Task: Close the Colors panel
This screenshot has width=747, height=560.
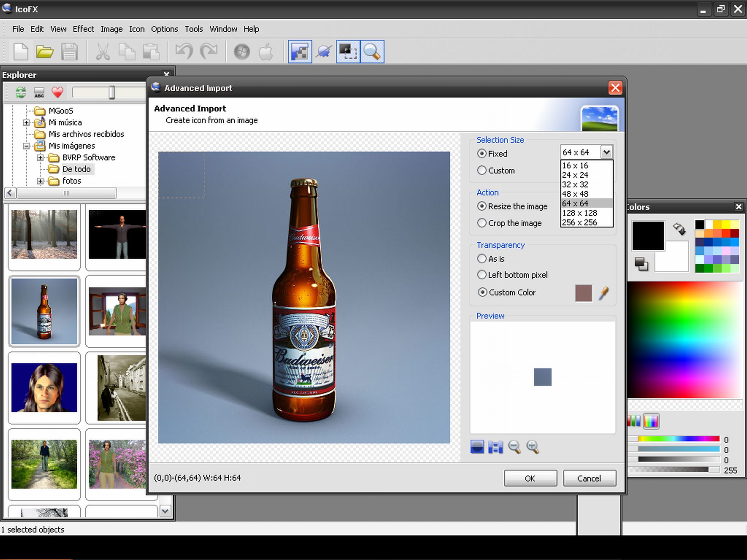Action: [x=739, y=206]
